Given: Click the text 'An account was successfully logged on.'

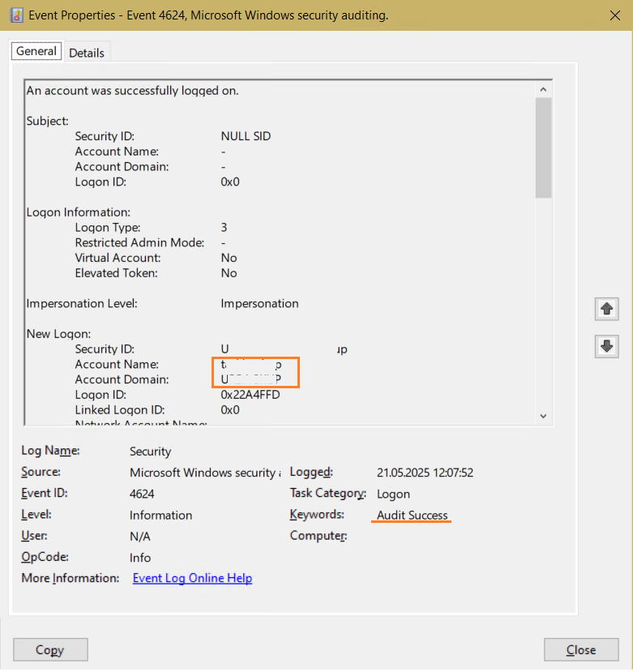Looking at the screenshot, I should 132,91.
